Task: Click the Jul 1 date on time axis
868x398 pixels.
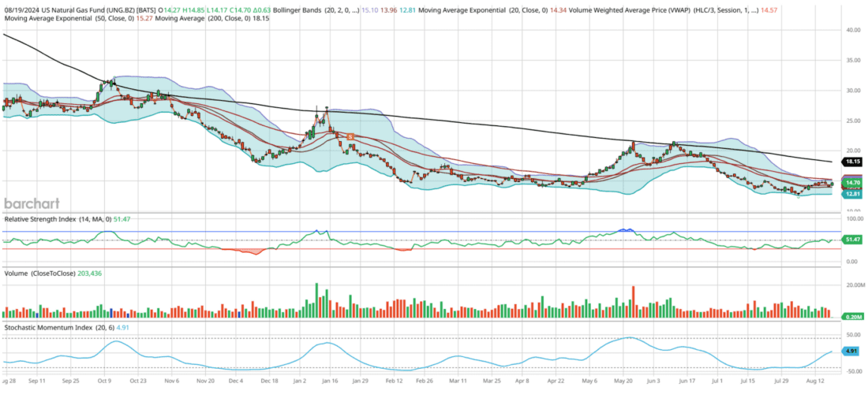Action: pyautogui.click(x=716, y=381)
